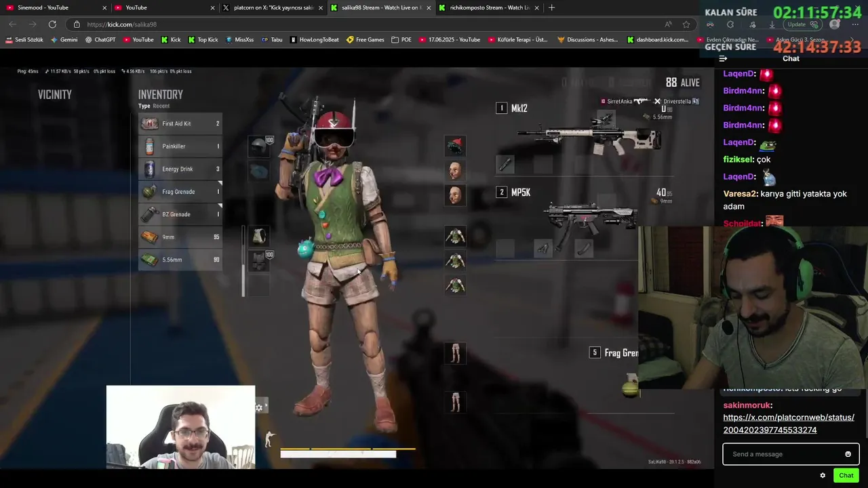Close the Sinemood - YouTube tab

[x=104, y=7]
